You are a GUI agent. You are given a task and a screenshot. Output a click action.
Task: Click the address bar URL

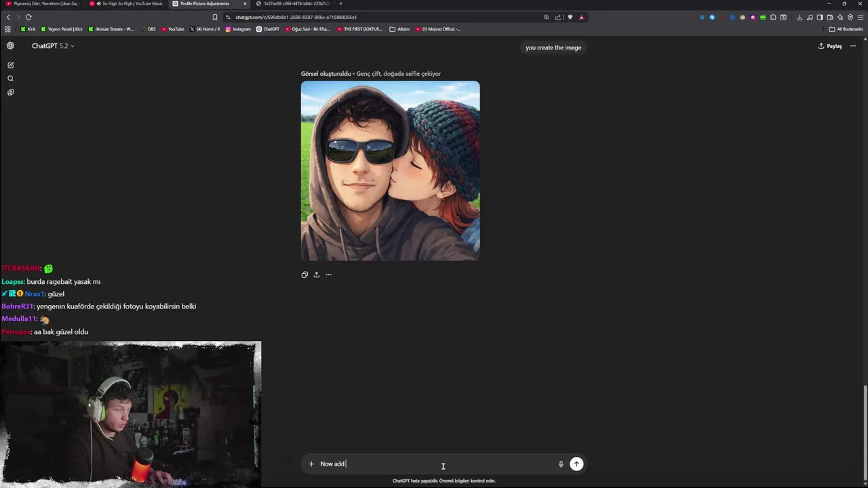pos(296,17)
